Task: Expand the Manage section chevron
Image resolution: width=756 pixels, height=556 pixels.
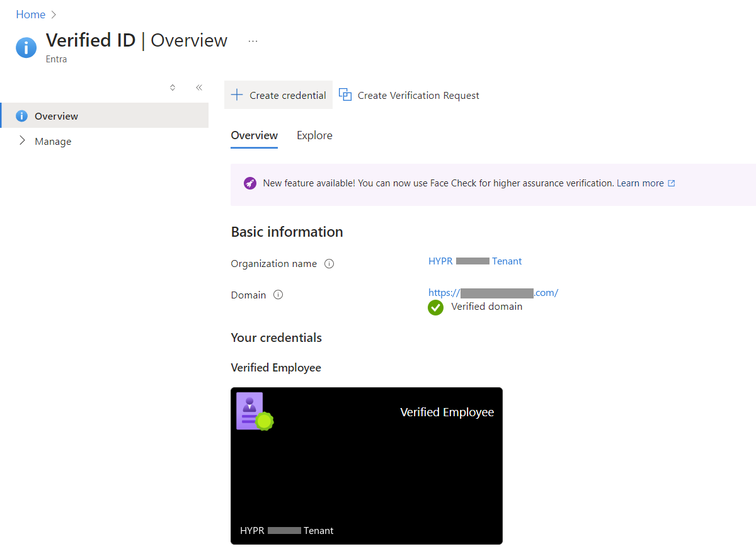Action: pyautogui.click(x=22, y=140)
